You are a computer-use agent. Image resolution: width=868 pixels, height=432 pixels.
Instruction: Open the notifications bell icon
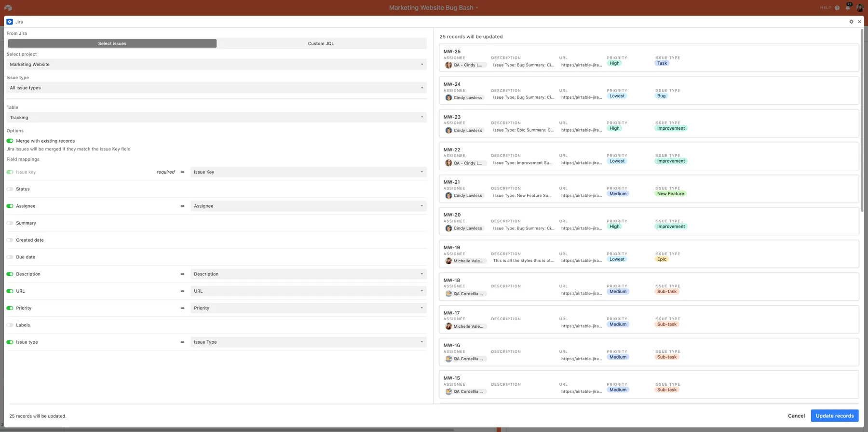848,8
